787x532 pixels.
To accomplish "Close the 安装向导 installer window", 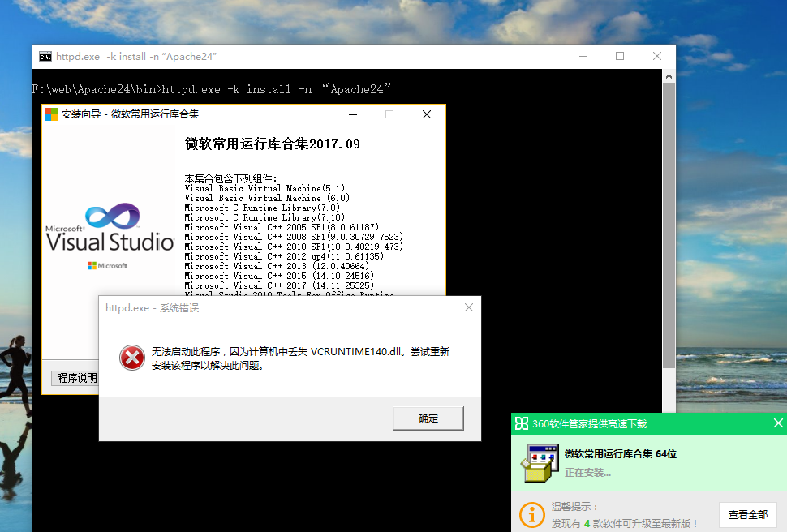I will pos(427,114).
